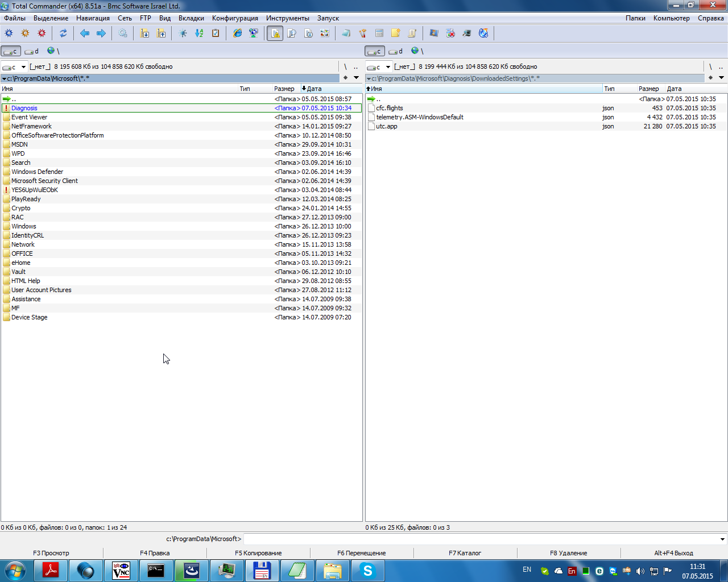Click F8 Удаление button
The height and width of the screenshot is (582, 728).
click(569, 553)
